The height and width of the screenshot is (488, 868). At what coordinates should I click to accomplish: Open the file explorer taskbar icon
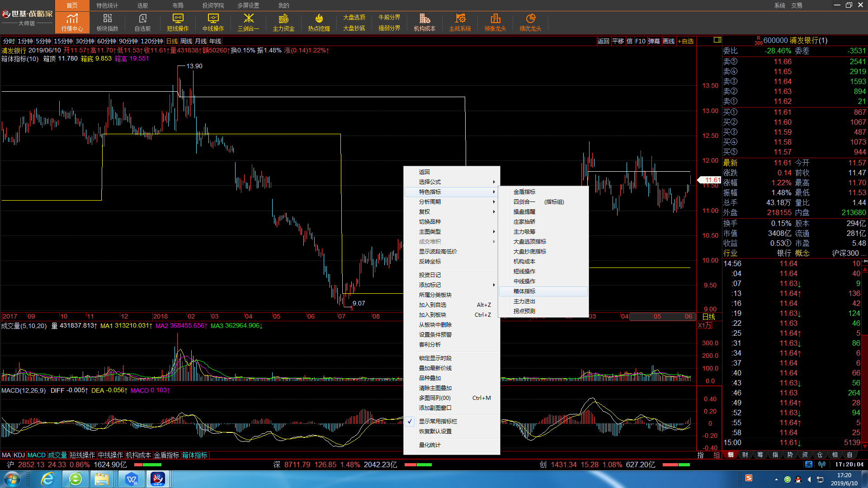pos(102,479)
